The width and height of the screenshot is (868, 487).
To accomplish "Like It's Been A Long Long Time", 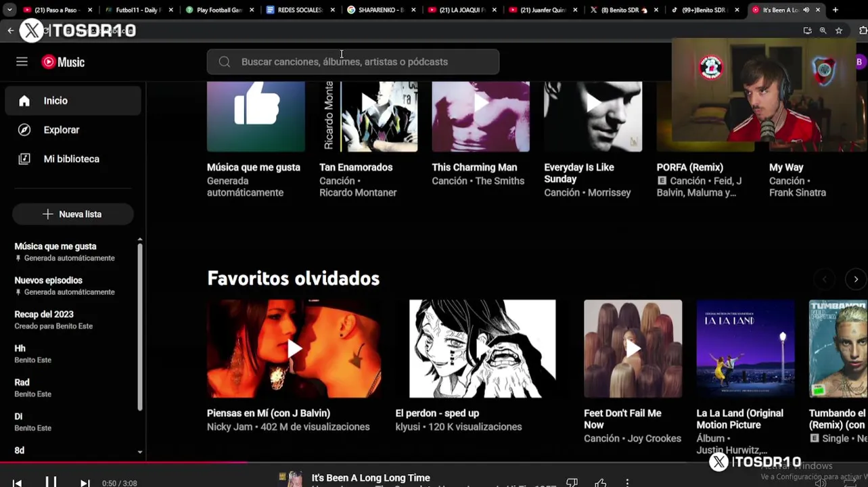I will click(x=600, y=482).
